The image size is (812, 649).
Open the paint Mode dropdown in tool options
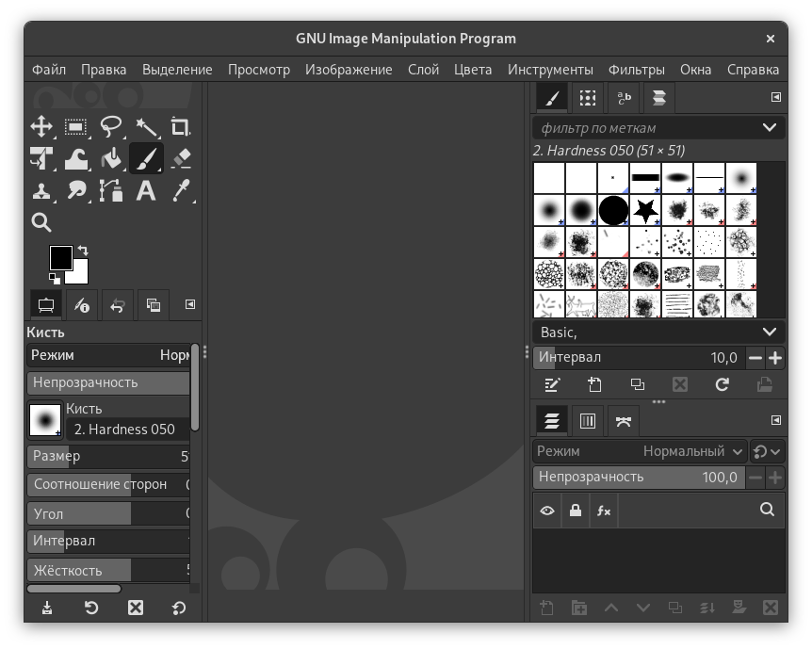point(108,355)
